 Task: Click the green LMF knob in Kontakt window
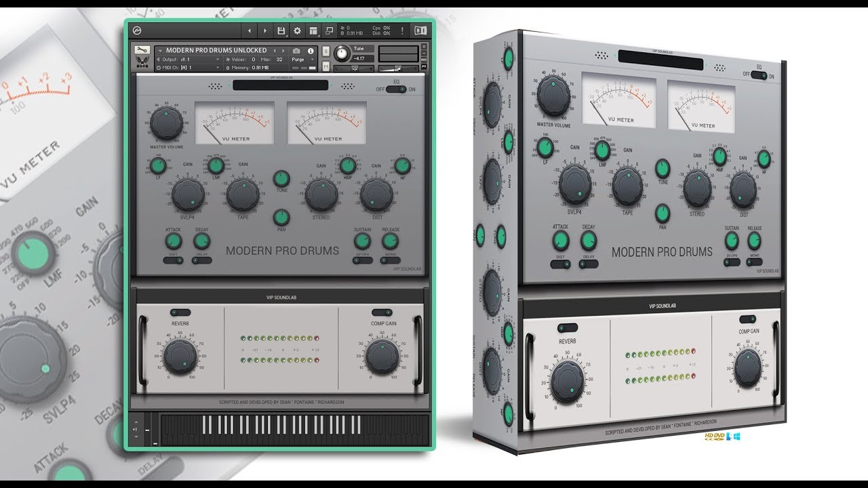(216, 165)
